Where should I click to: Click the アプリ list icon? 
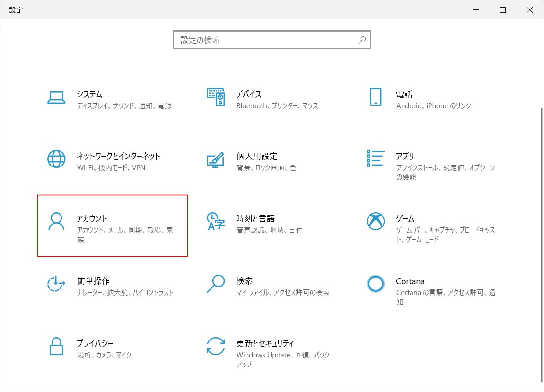click(376, 158)
